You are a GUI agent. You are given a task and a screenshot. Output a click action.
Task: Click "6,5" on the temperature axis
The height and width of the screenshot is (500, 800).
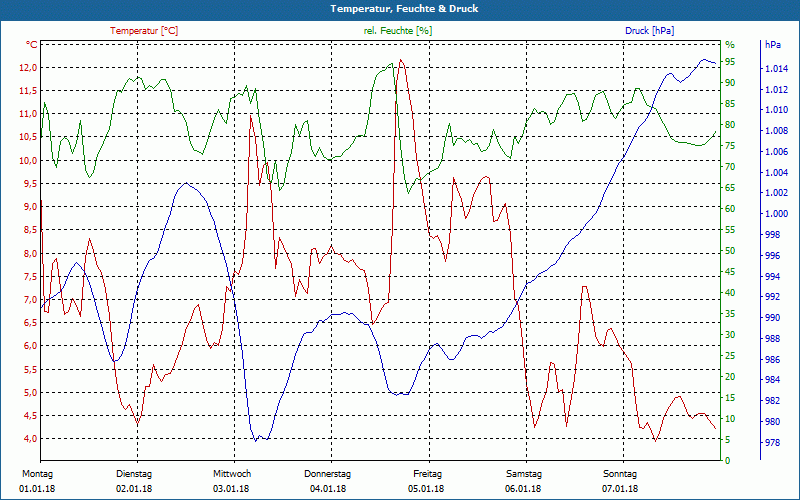pos(30,323)
